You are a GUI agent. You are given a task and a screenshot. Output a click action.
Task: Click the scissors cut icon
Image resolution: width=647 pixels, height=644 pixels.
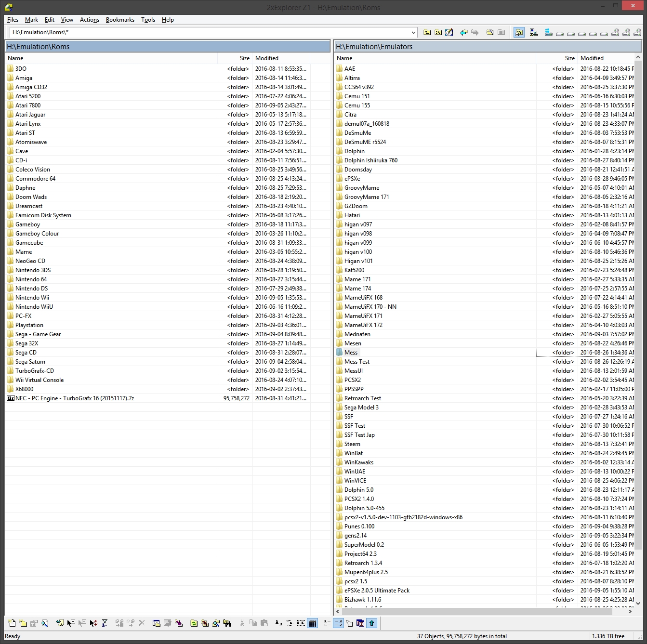(x=242, y=623)
